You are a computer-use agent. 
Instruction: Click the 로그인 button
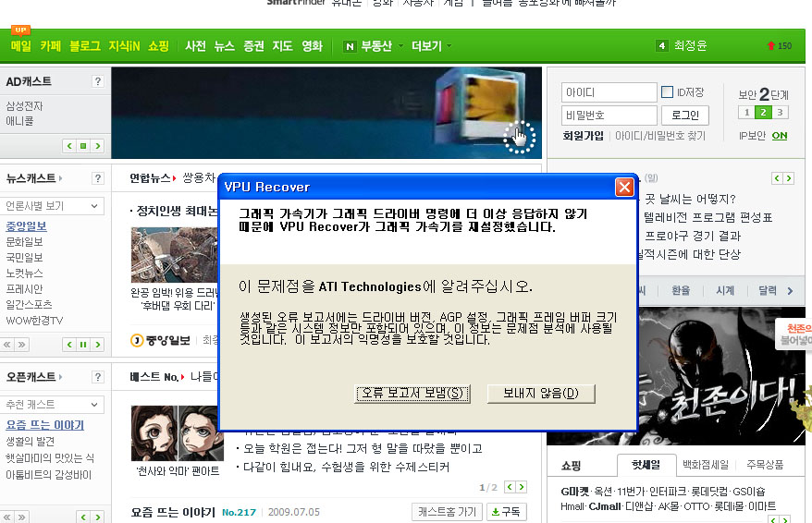point(685,115)
